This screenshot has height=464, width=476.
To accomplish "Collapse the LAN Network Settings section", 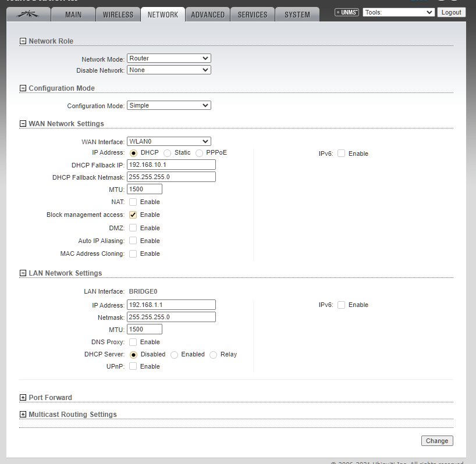I will [23, 273].
